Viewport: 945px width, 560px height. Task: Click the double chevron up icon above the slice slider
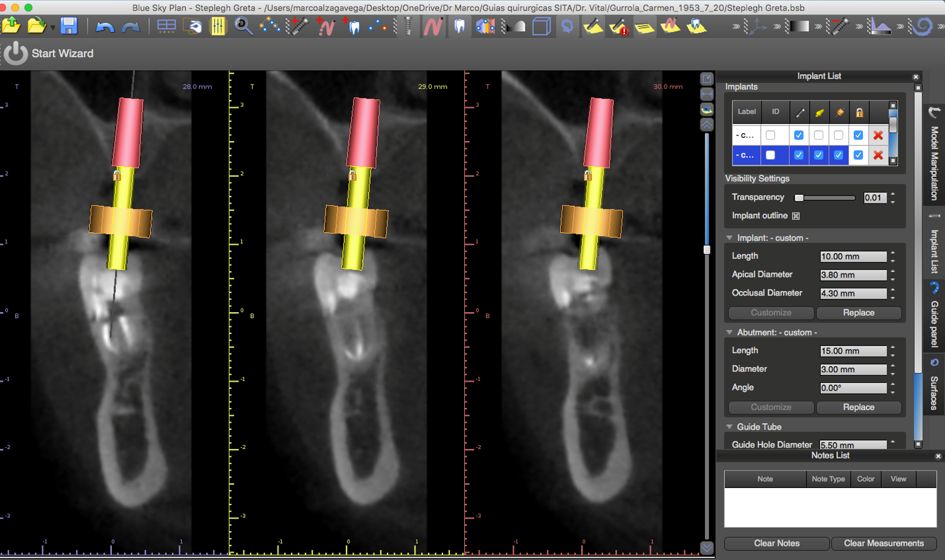[x=706, y=125]
